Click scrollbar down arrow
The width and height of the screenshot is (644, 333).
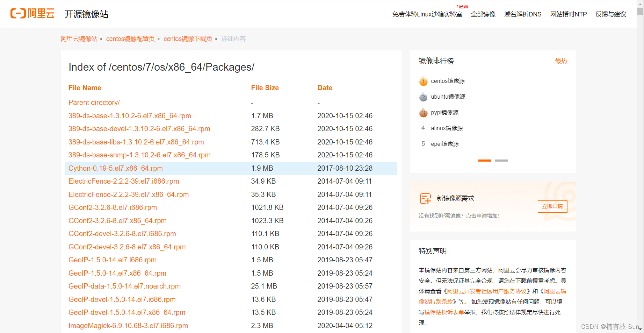tap(640, 330)
